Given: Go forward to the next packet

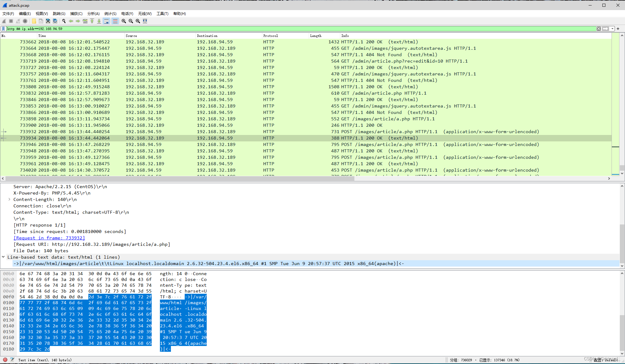Looking at the screenshot, I should pos(78,21).
